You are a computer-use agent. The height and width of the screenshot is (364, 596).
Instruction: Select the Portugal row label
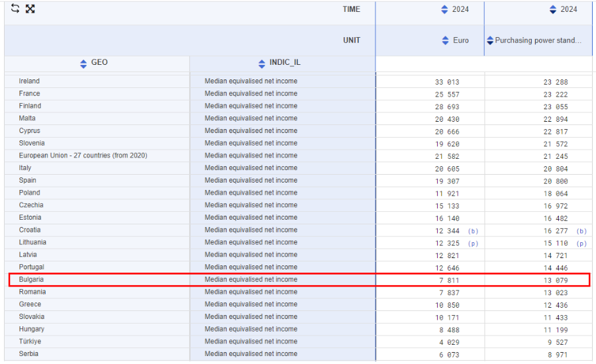tap(31, 267)
